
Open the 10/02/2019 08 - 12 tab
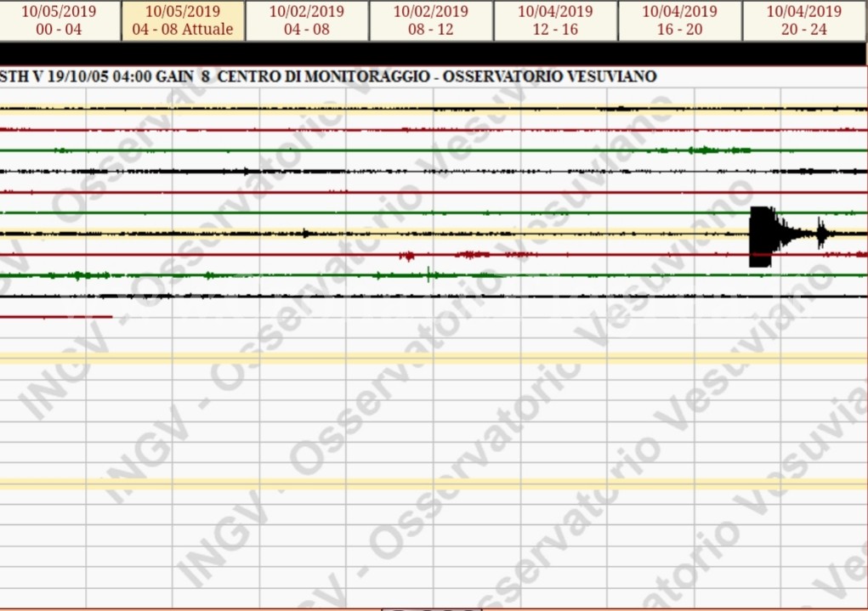pos(431,20)
